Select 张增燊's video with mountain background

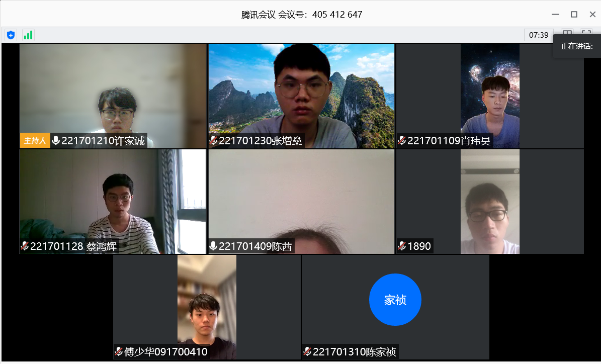pos(301,96)
